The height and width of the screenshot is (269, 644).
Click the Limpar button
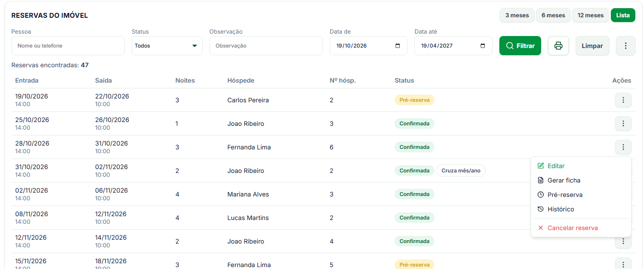[x=592, y=46]
